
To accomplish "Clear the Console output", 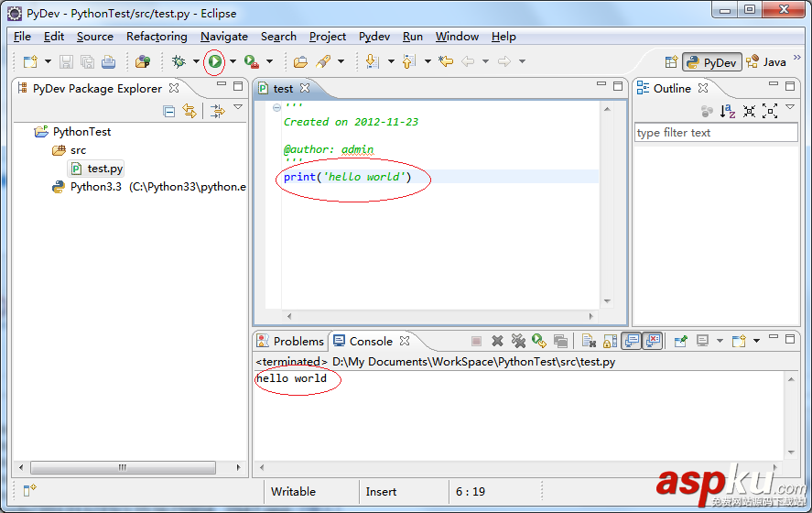I will (589, 341).
